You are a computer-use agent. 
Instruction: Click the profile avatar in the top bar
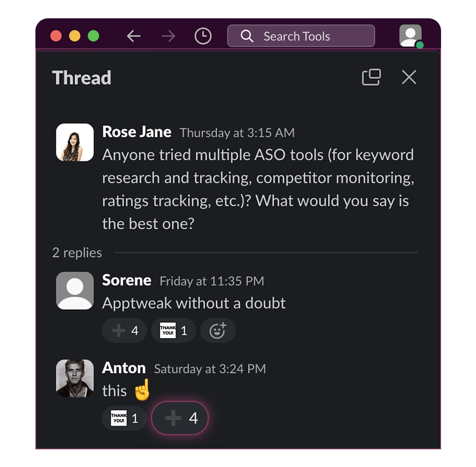click(410, 35)
